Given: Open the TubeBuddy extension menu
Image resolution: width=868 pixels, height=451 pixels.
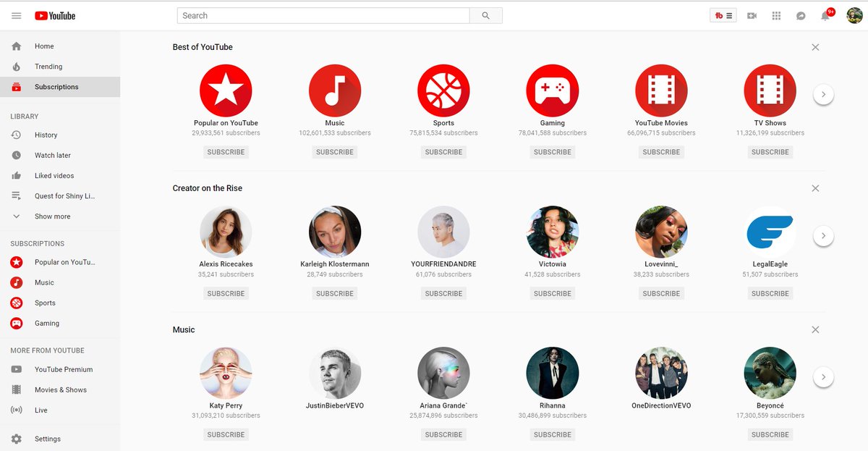Looking at the screenshot, I should pyautogui.click(x=723, y=15).
